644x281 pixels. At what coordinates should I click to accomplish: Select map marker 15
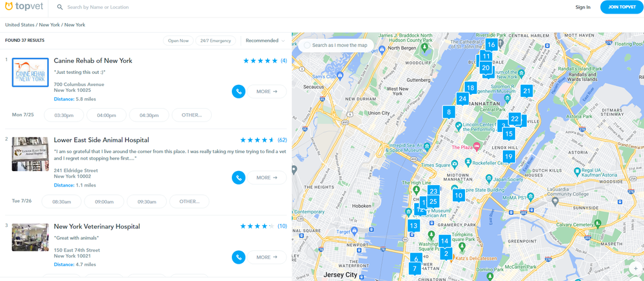(x=509, y=133)
